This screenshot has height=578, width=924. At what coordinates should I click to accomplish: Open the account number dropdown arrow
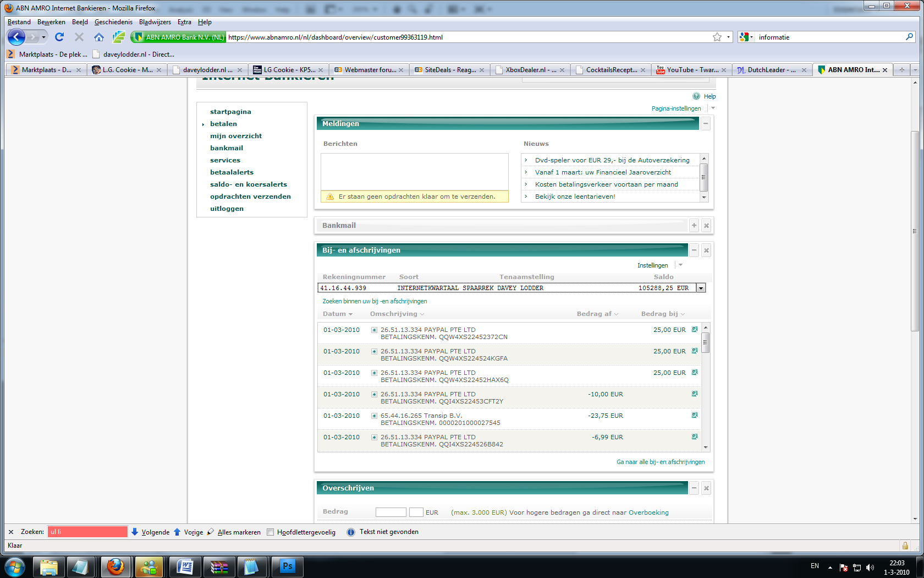[701, 288]
